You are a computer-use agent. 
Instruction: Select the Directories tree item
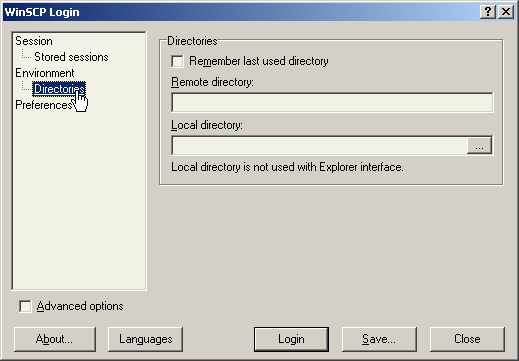pyautogui.click(x=59, y=89)
